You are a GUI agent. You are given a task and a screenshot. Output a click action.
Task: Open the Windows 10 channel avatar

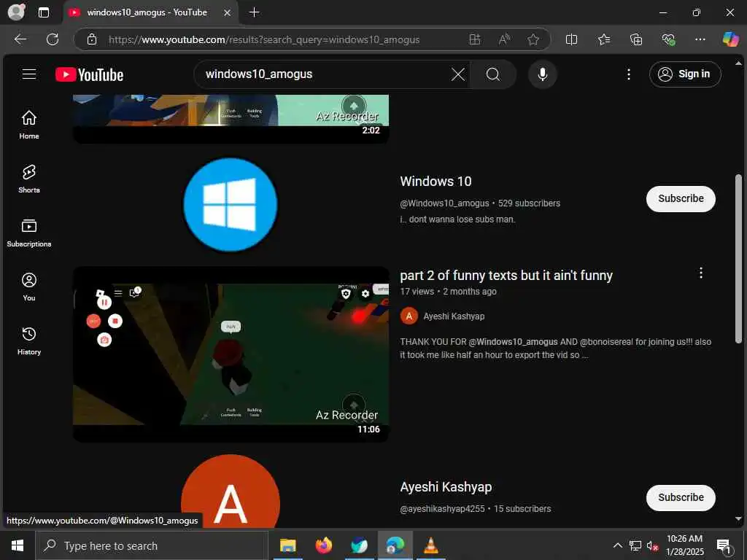pos(230,204)
